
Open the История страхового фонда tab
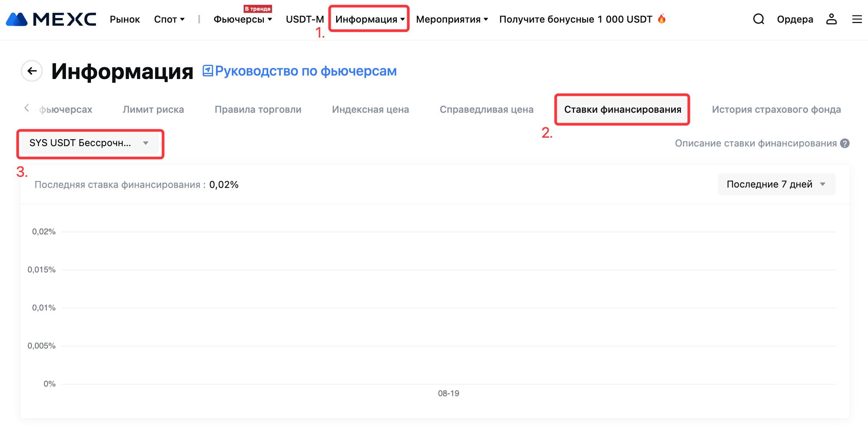tap(776, 110)
